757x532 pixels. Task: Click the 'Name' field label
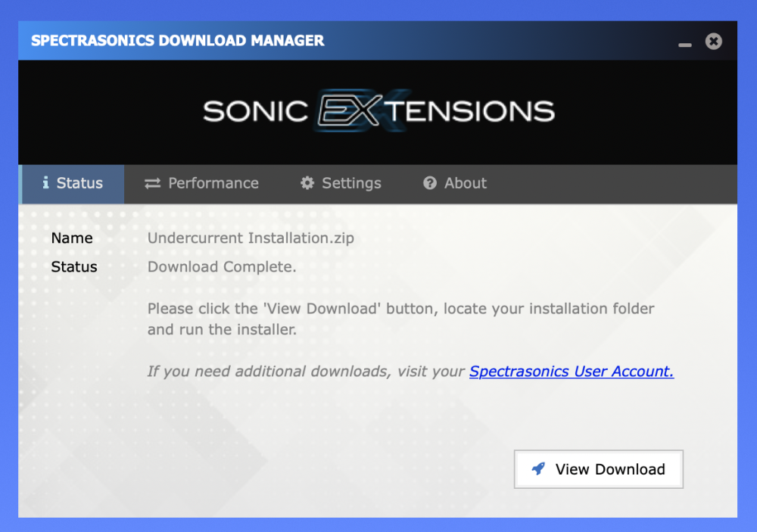coord(72,238)
